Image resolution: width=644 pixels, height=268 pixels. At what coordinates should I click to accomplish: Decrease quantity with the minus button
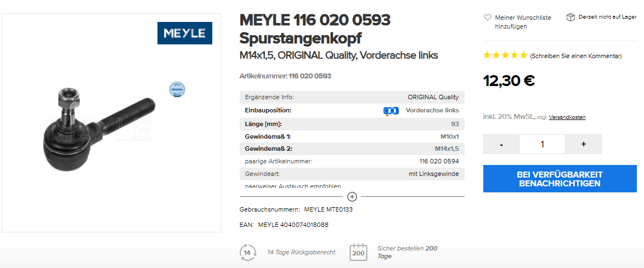(501, 144)
